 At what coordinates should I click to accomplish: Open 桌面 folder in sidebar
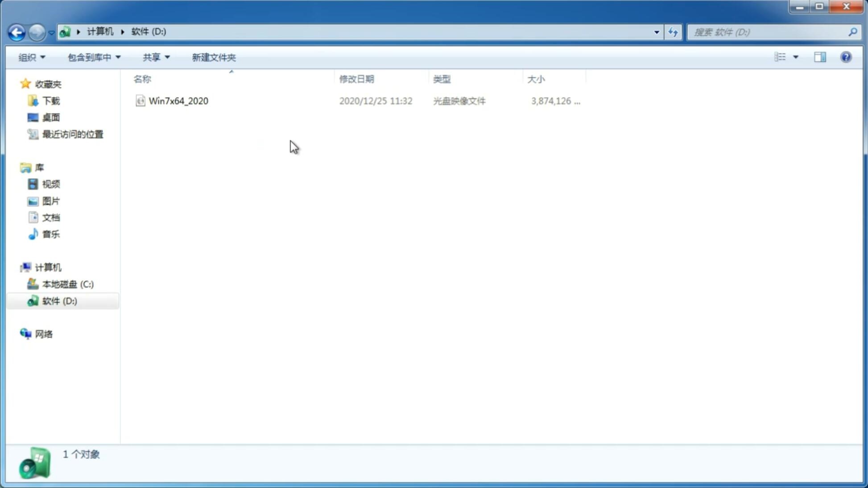tap(51, 117)
